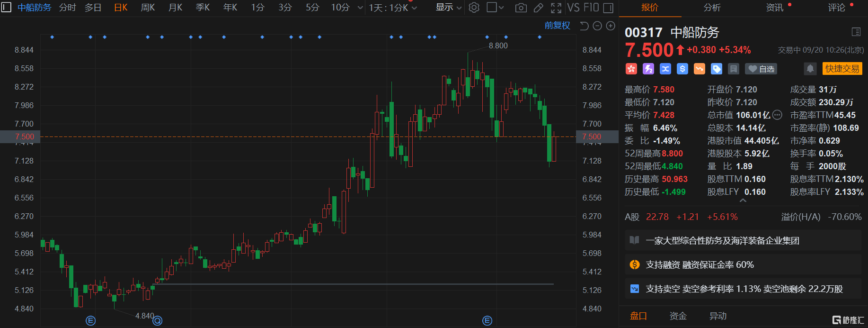Screen dimensions: 868x328
Task: Switch to the 异动 unusual activity tab
Action: click(x=718, y=316)
